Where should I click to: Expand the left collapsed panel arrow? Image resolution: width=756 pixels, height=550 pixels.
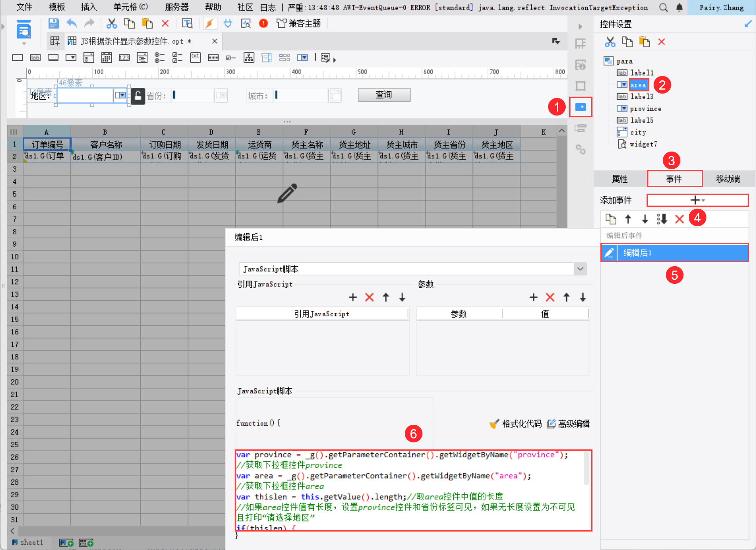pyautogui.click(x=3, y=26)
